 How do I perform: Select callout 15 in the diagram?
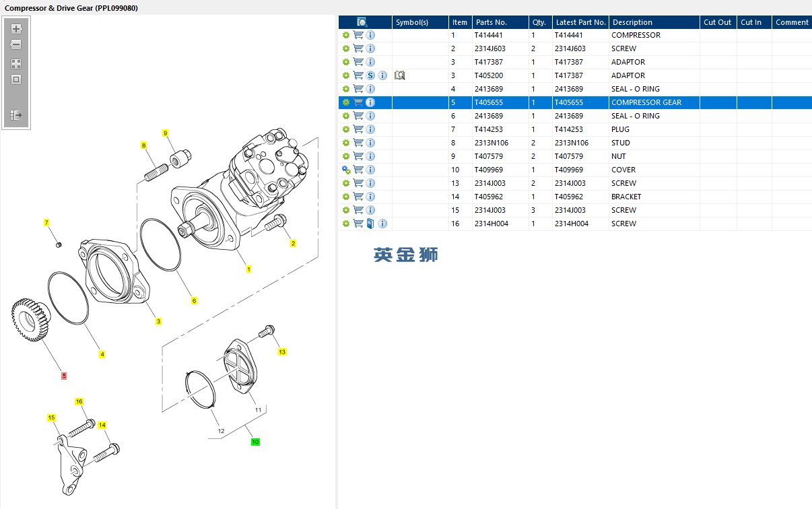point(51,417)
